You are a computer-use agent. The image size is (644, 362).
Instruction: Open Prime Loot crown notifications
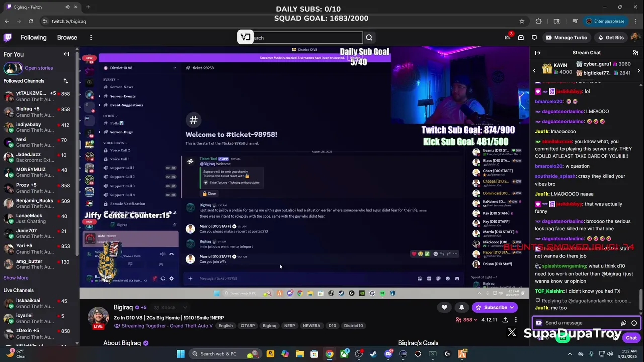coord(508,38)
